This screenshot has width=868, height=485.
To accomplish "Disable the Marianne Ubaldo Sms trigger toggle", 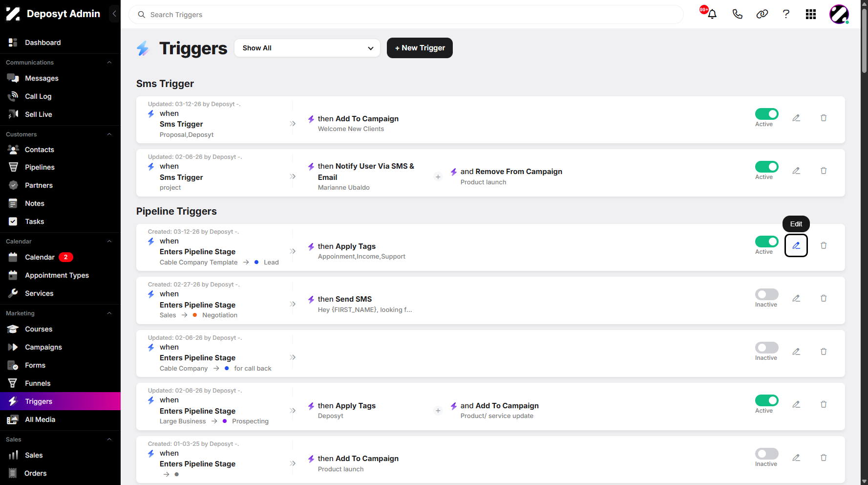I will click(x=766, y=167).
